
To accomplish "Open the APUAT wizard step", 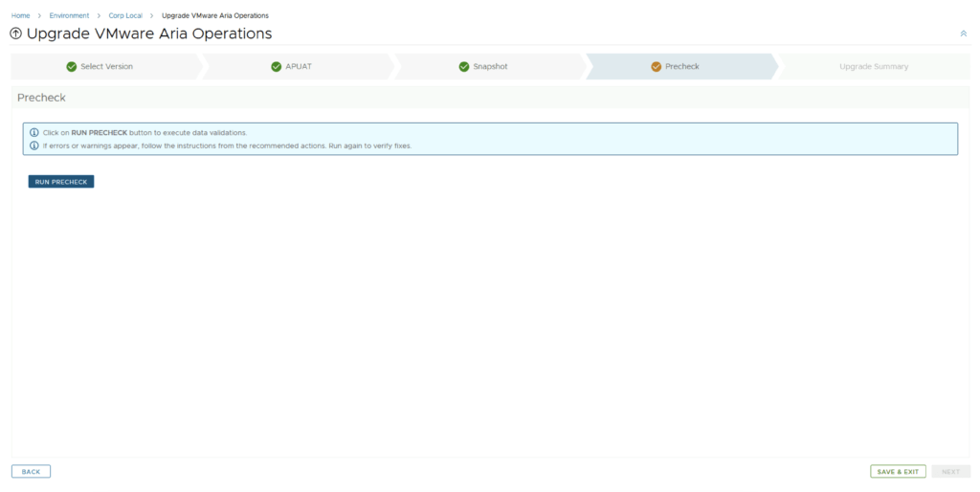I will 299,67.
